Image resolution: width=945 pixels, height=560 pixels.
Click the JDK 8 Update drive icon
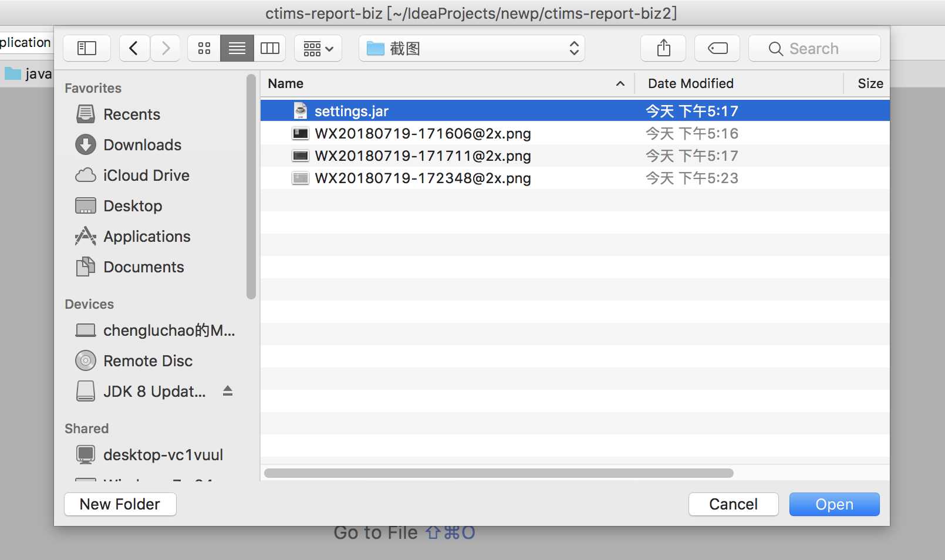[86, 391]
